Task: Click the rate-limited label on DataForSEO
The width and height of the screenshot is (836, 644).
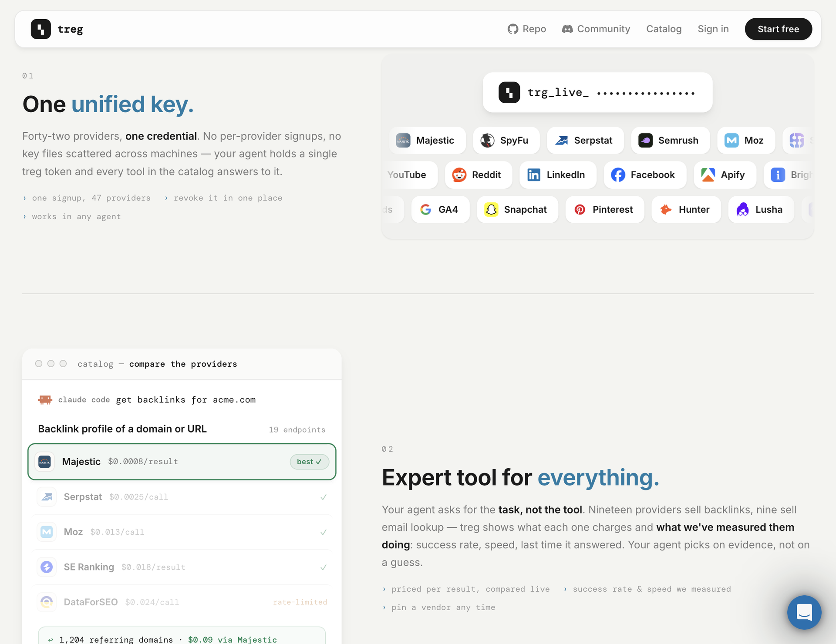Action: coord(300,602)
